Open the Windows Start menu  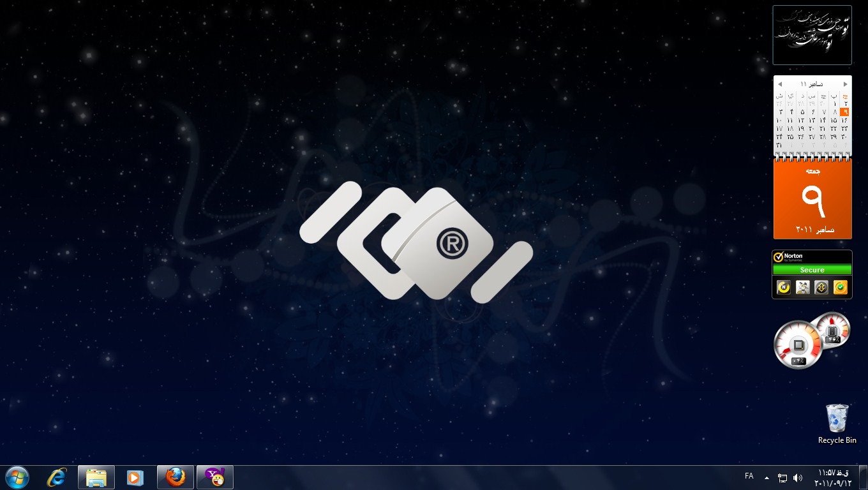(x=17, y=477)
